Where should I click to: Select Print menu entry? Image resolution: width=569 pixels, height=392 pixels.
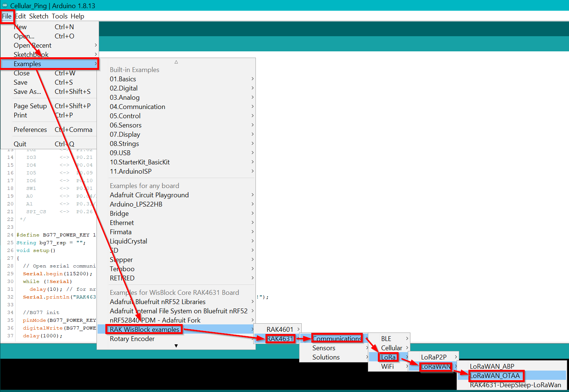click(50, 115)
